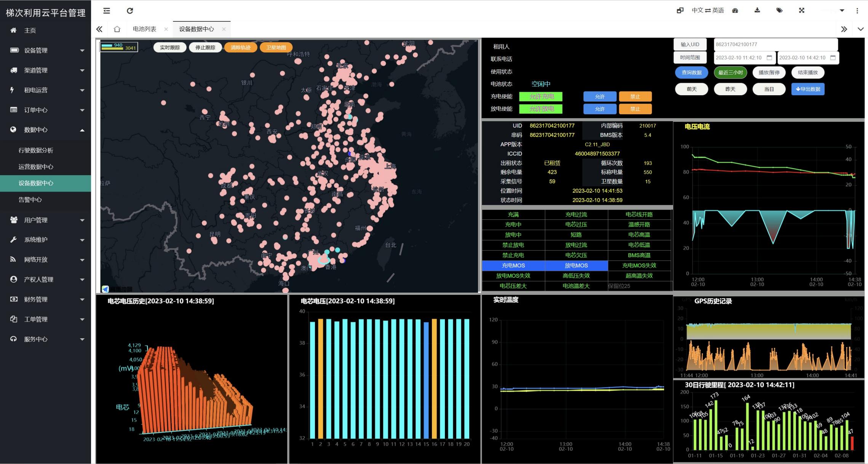Click calendar icon of end time field
This screenshot has width=868, height=464.
point(833,58)
